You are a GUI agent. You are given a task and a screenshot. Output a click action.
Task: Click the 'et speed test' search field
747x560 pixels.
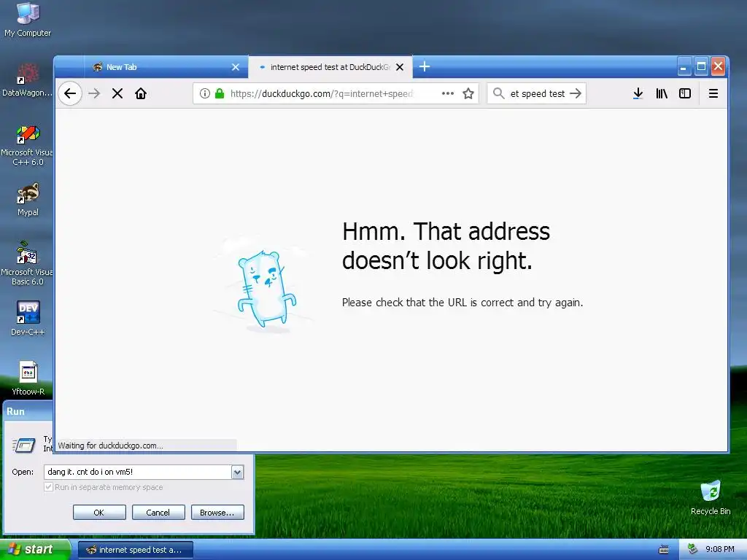click(538, 93)
